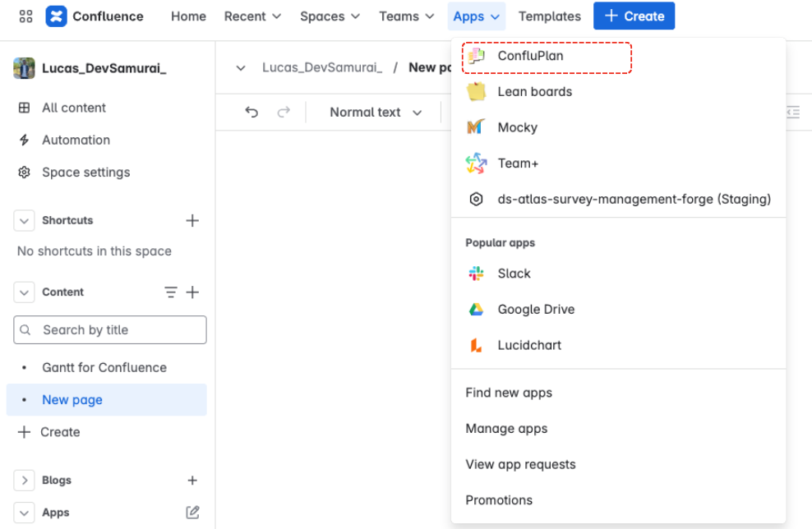Choose View app requests
The image size is (812, 529).
[618, 464]
